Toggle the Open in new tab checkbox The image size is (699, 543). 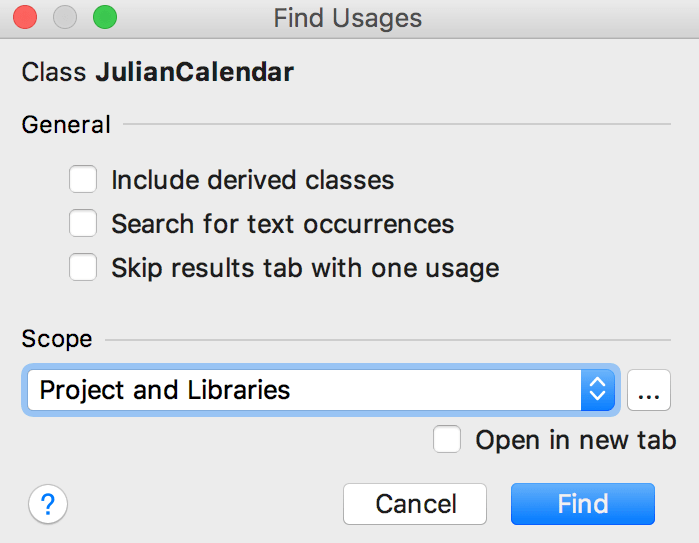pyautogui.click(x=448, y=440)
